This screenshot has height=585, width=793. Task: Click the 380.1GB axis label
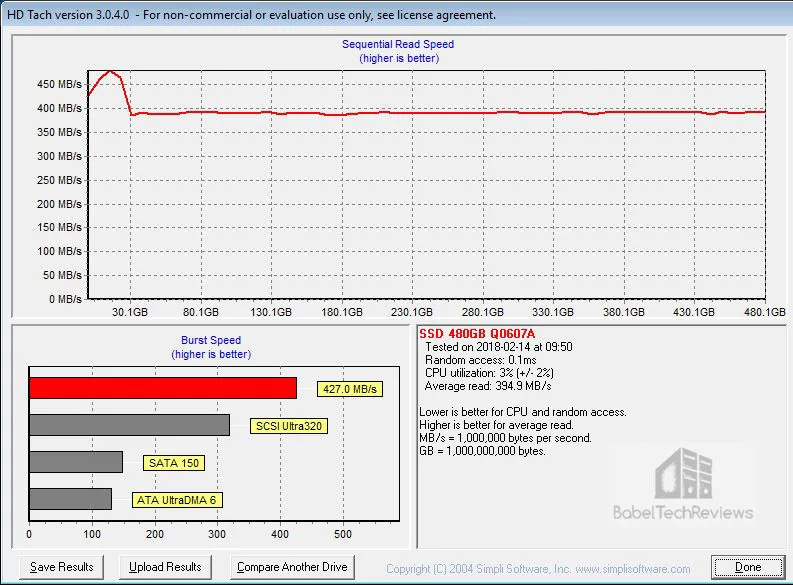[x=624, y=312]
